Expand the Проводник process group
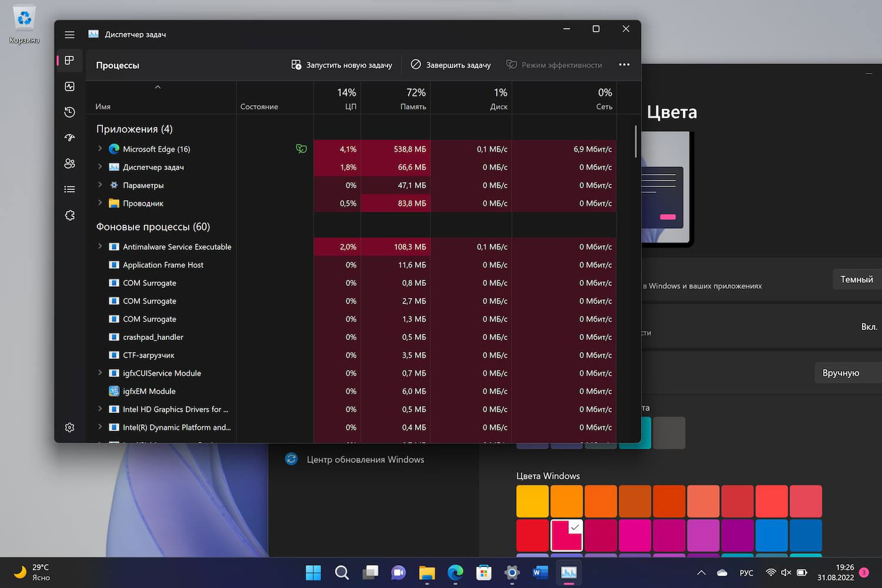 click(100, 203)
